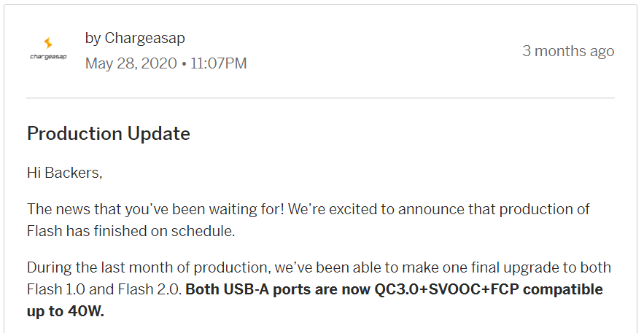Click the chargeasap wordmark under the bolt
Image resolution: width=644 pixels, height=333 pixels.
coord(48,57)
